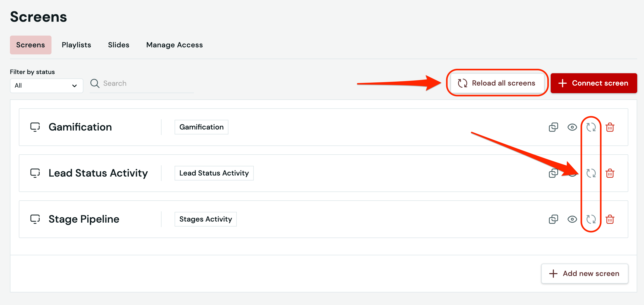Preview the Gamification screen with eye icon

(572, 127)
